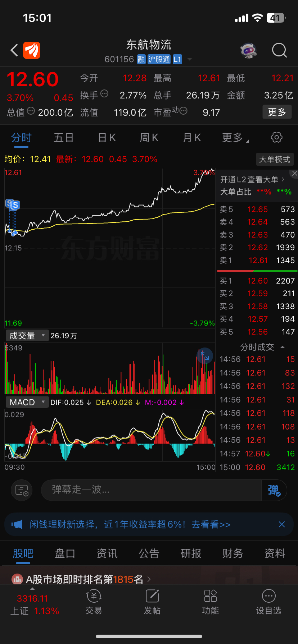The width and height of the screenshot is (298, 644).
Task: Open 开通L2查看大单 link
Action: (253, 179)
